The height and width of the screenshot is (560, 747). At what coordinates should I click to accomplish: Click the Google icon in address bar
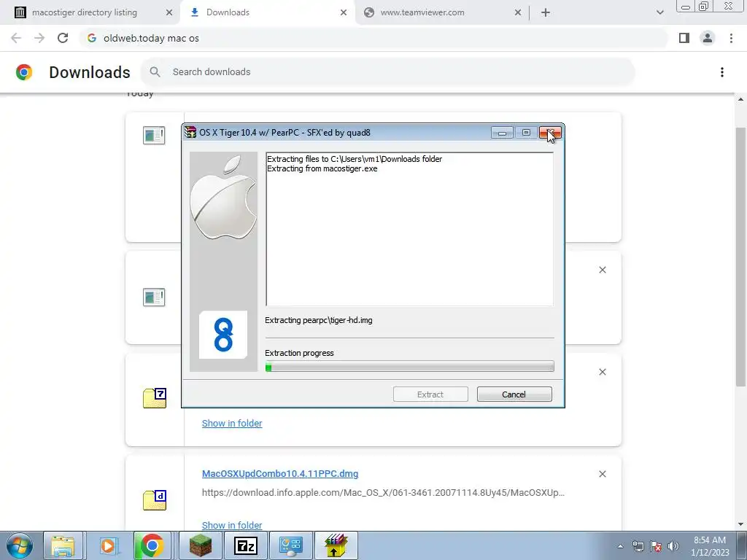92,38
